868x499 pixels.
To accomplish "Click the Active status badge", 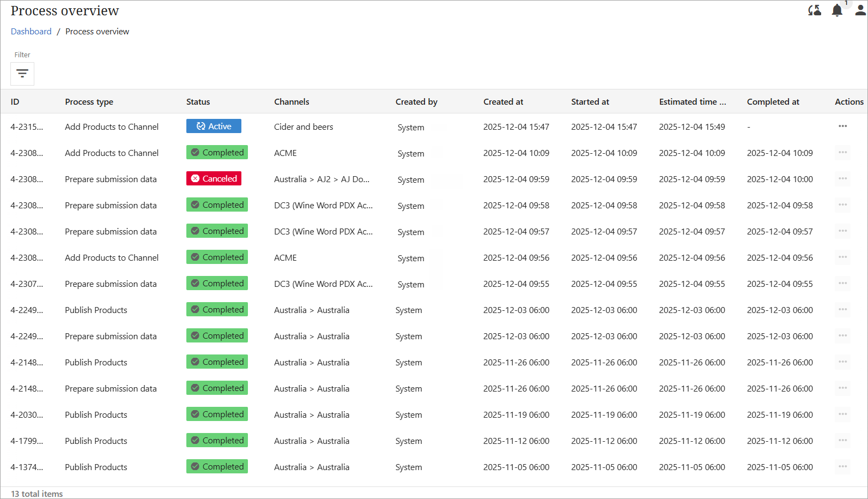I will [x=214, y=127].
